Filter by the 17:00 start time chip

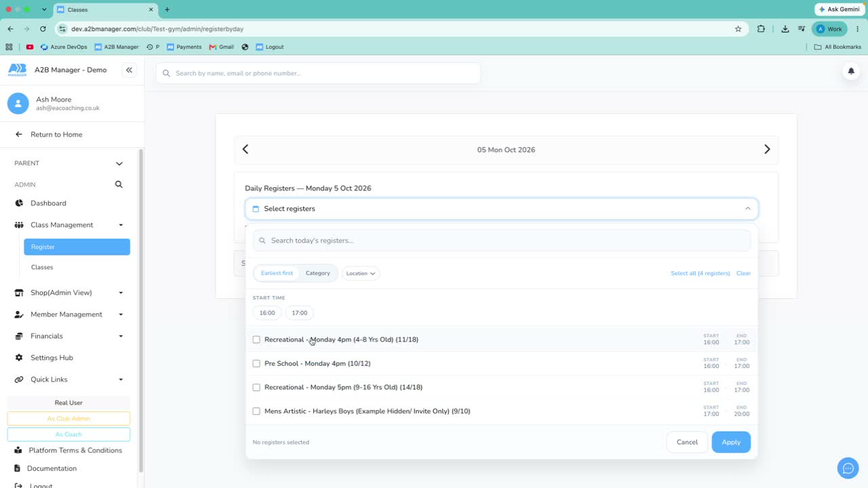point(300,313)
